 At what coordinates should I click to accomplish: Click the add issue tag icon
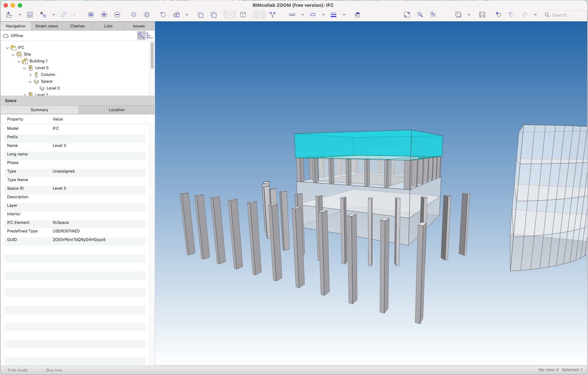pos(498,15)
